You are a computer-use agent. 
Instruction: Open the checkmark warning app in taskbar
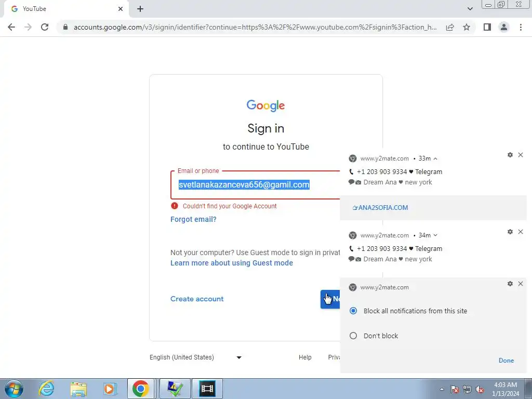pos(175,389)
